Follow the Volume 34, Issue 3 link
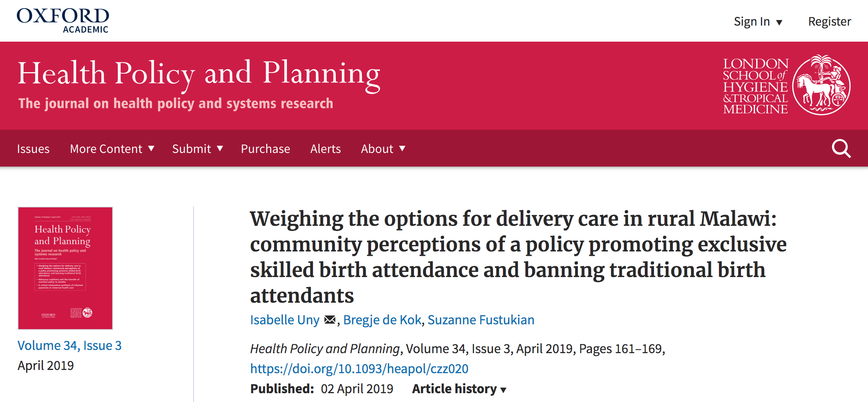Image resolution: width=868 pixels, height=402 pixels. [69, 346]
